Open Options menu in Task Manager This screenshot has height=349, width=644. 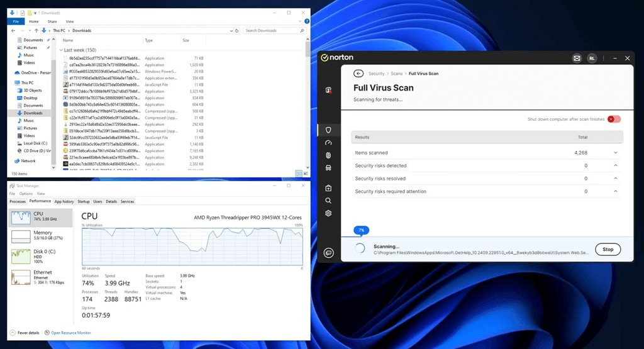(25, 194)
